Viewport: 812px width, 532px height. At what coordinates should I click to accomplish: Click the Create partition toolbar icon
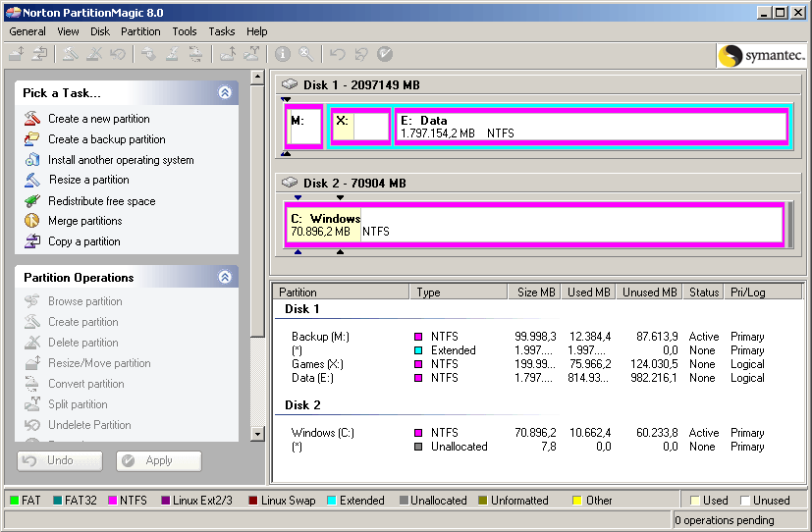[71, 54]
